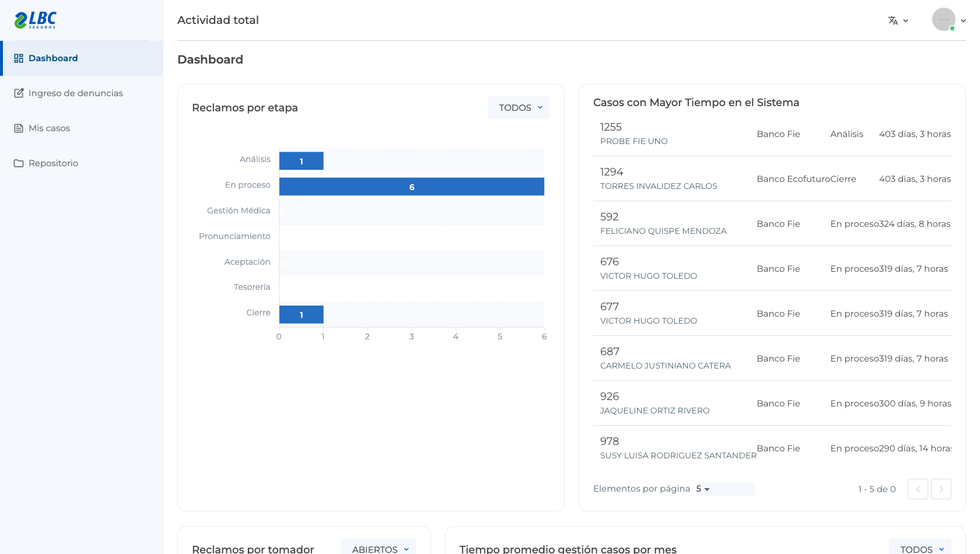This screenshot has width=980, height=554.
Task: Click the '1 - 5 de 0' pagination text
Action: click(877, 489)
